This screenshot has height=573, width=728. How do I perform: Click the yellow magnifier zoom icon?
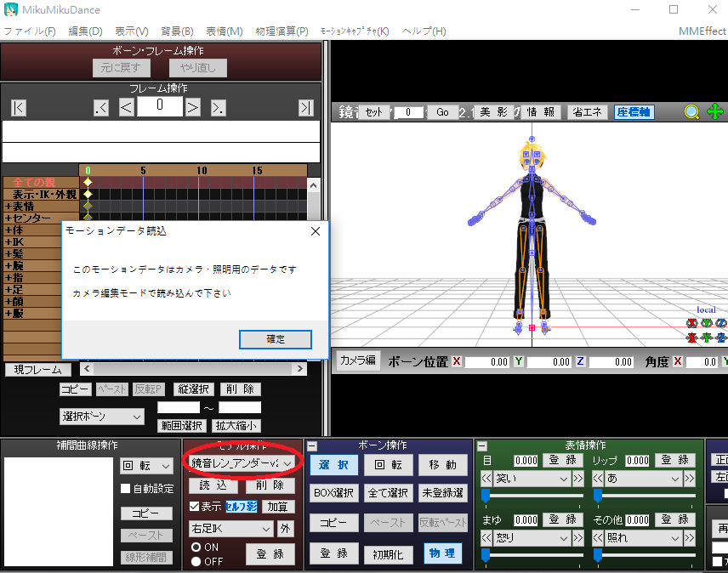(x=691, y=112)
